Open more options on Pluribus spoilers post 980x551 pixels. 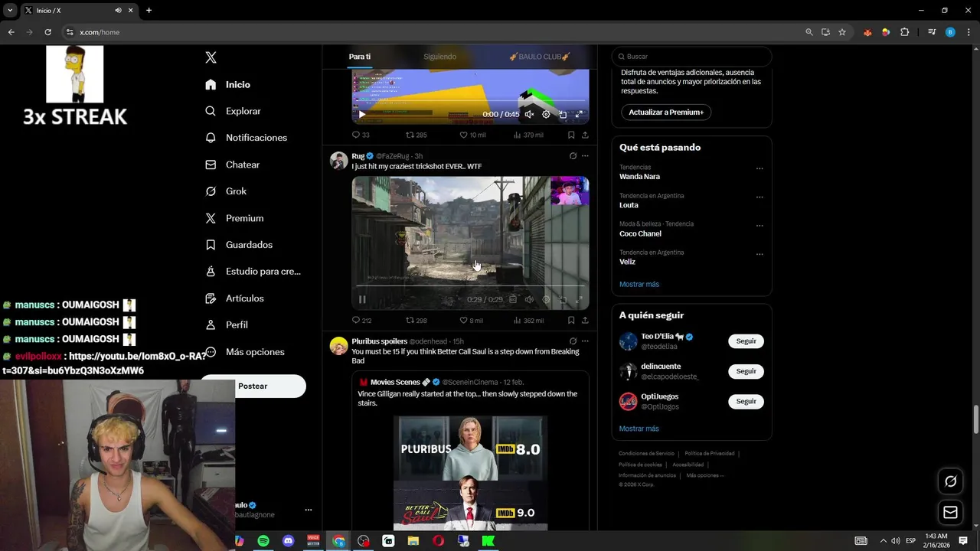coord(585,341)
